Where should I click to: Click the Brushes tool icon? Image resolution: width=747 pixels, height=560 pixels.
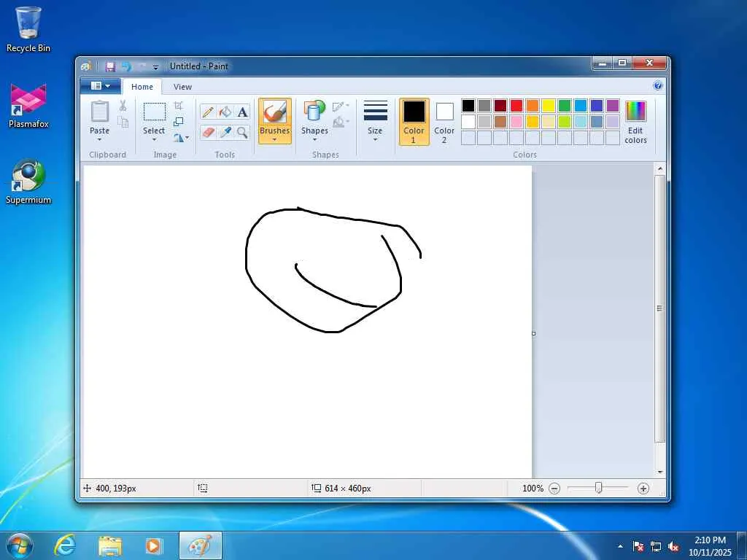(275, 113)
